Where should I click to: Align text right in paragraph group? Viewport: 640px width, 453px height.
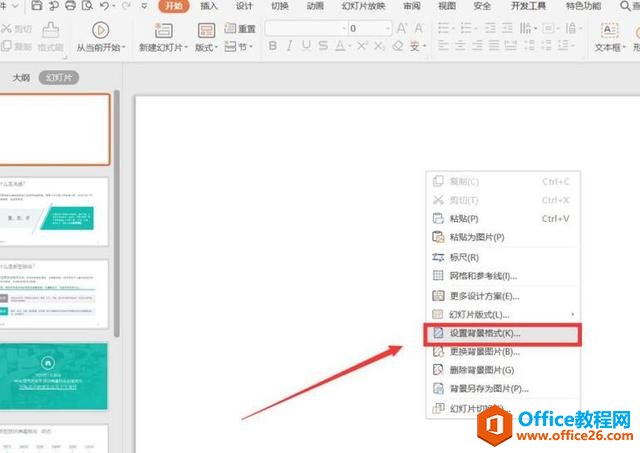pyautogui.click(x=477, y=45)
